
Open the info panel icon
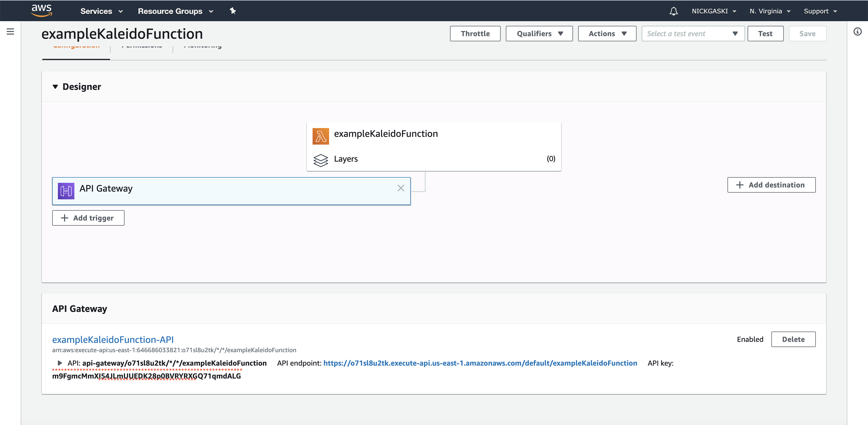coord(858,32)
